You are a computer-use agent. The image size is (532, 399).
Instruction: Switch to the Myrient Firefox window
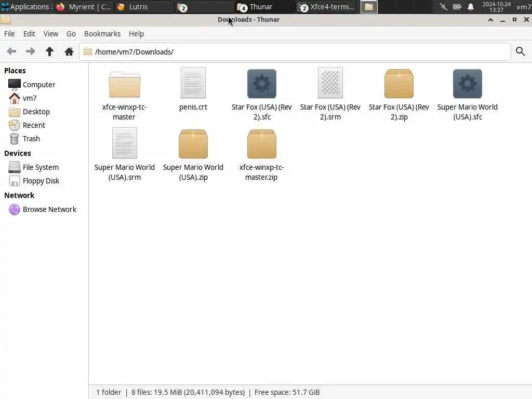click(84, 7)
